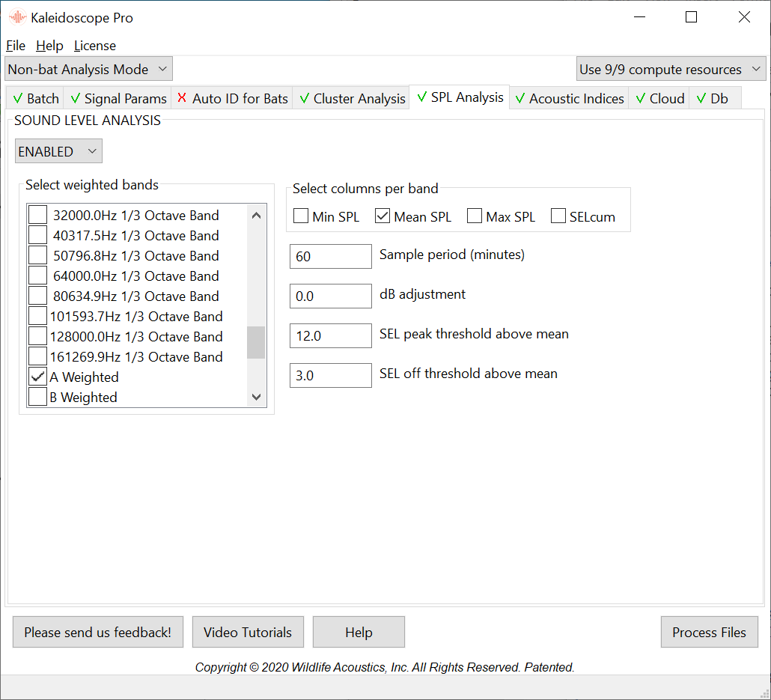
Task: Click the Process Files button
Action: [x=709, y=633]
